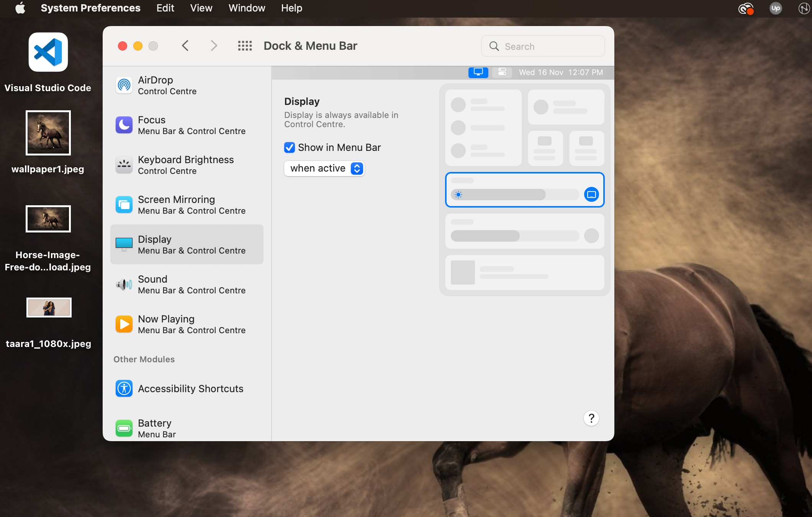Screen dimensions: 812x517
Task: Click the navigate back chevron
Action: click(x=186, y=46)
